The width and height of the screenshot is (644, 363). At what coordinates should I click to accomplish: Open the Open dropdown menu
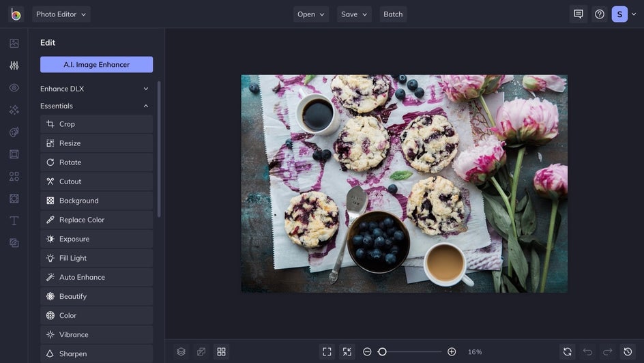(311, 14)
